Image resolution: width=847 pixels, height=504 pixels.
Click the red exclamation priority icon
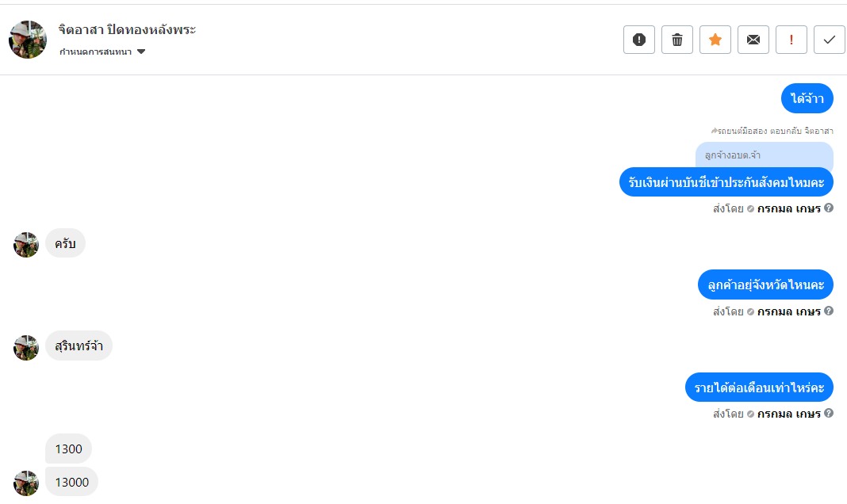pos(791,40)
